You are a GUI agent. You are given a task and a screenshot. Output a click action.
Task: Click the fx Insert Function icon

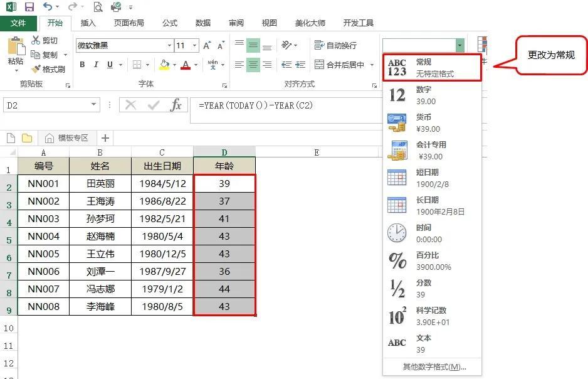pos(176,105)
